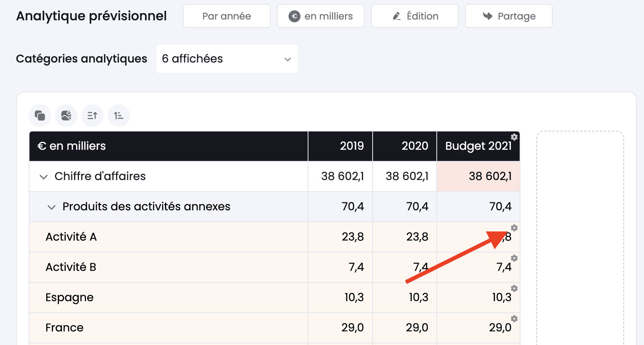
Task: Click the sort rows icon
Action: (92, 116)
